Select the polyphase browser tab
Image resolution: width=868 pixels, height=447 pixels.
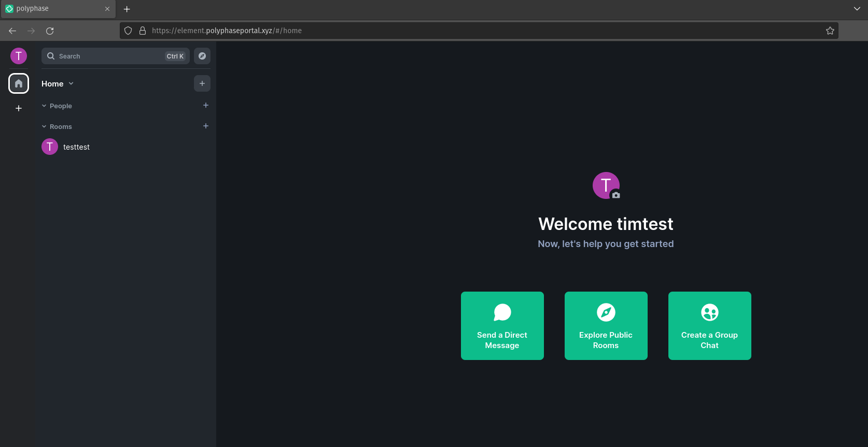tap(58, 9)
